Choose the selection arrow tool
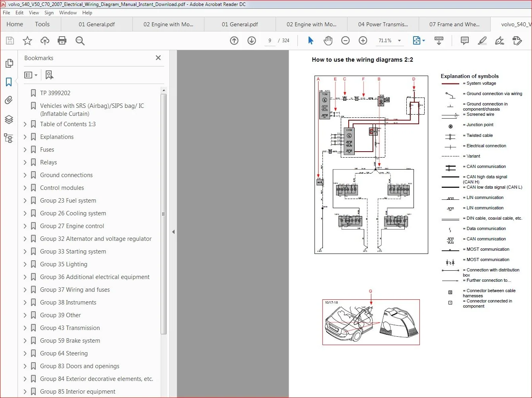Screen dimensions: 532x398 pyautogui.click(x=311, y=41)
